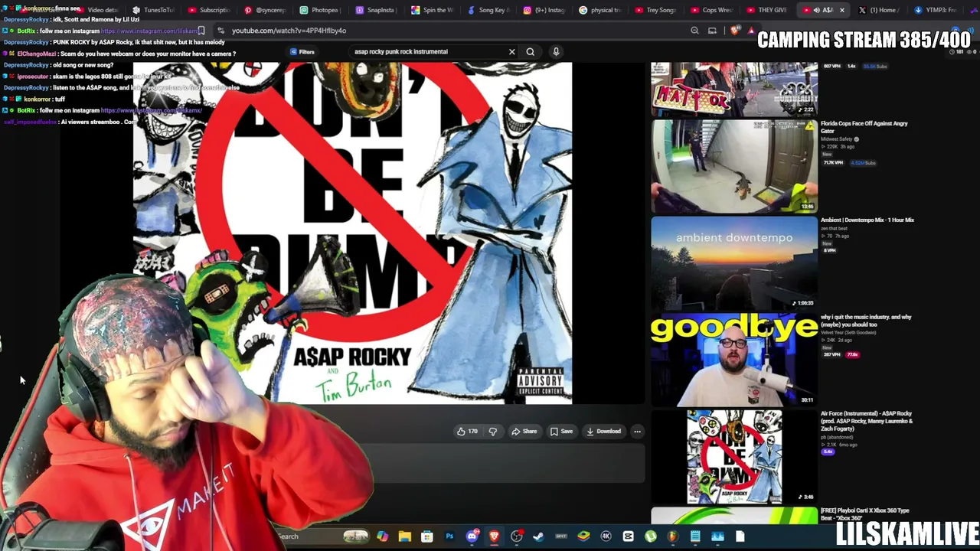This screenshot has height=551, width=980.
Task: Click 'Air Force (Instrumental) - A$AP Rocky' title
Action: [x=867, y=421]
